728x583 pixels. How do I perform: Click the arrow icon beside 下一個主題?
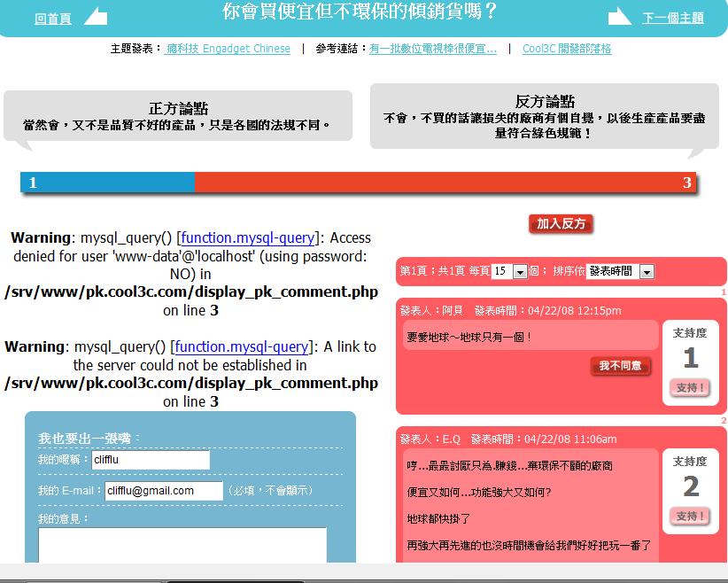619,16
